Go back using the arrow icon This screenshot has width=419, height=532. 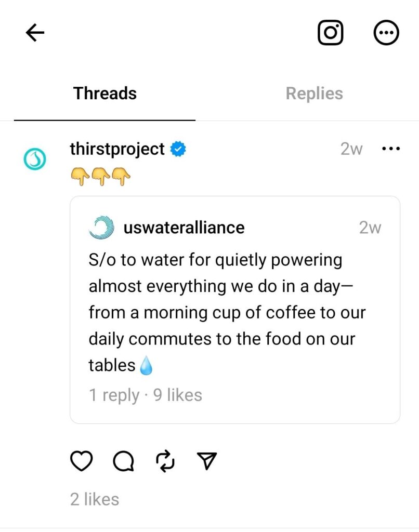(34, 32)
